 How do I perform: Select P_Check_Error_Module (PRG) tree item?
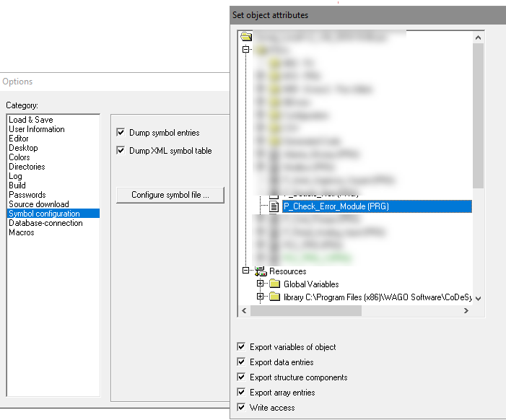(x=336, y=206)
